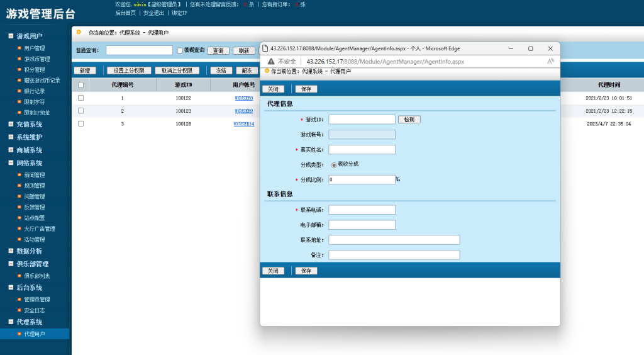Check the row for agent 100122
The height and width of the screenshot is (355, 644).
tap(81, 98)
